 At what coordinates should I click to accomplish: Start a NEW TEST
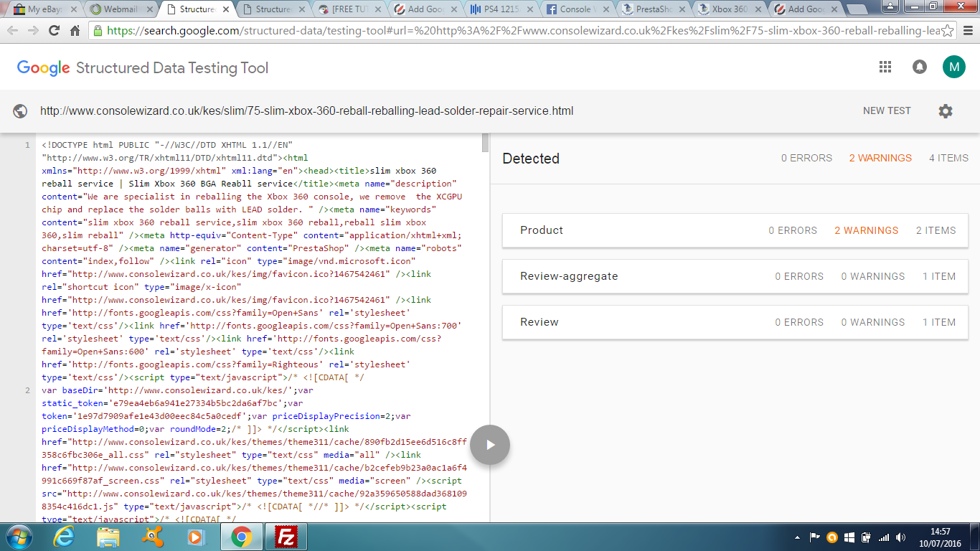tap(887, 111)
